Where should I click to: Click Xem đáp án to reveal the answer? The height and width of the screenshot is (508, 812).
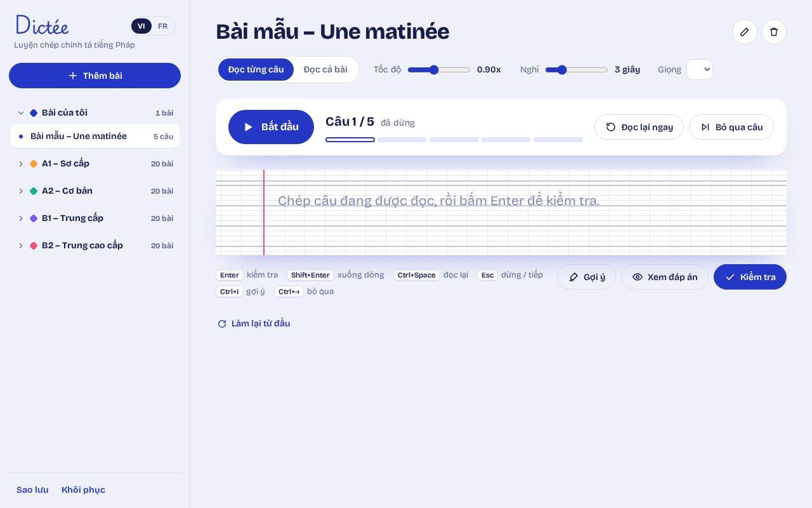click(x=665, y=277)
